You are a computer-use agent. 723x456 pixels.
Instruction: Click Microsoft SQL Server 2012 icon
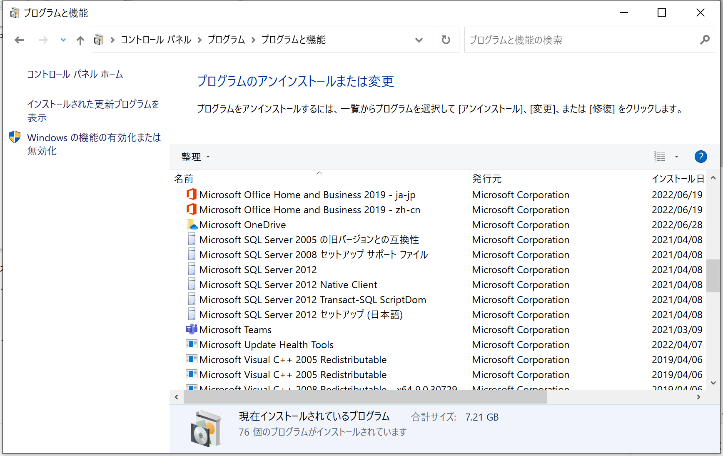191,269
